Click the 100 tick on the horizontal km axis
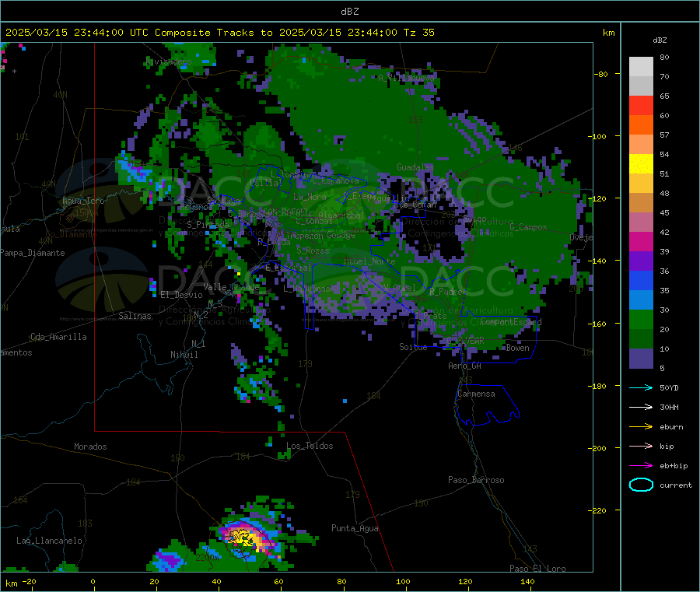This screenshot has height=592, width=700. point(403,581)
